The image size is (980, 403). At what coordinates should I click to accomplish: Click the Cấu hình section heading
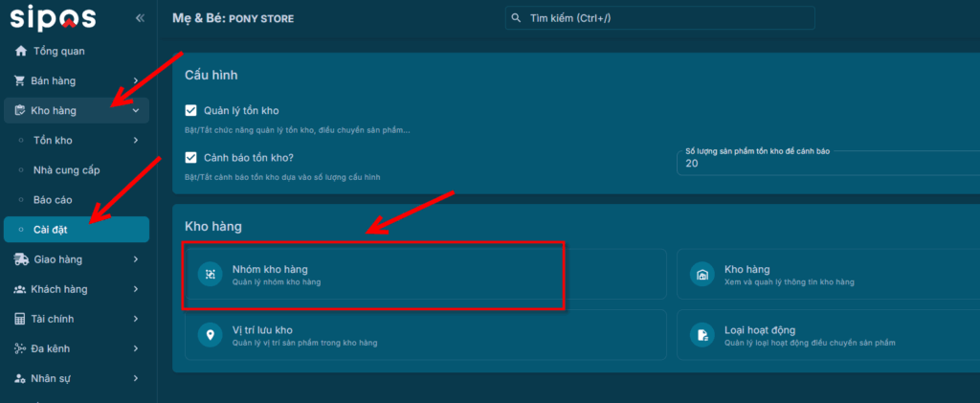click(x=212, y=75)
